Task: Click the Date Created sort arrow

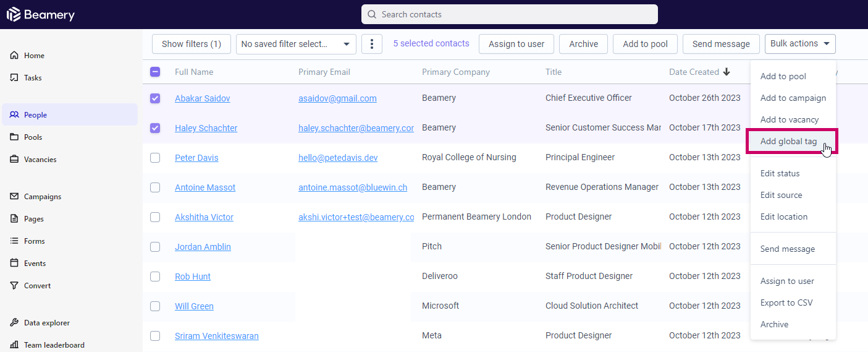Action: [x=727, y=72]
